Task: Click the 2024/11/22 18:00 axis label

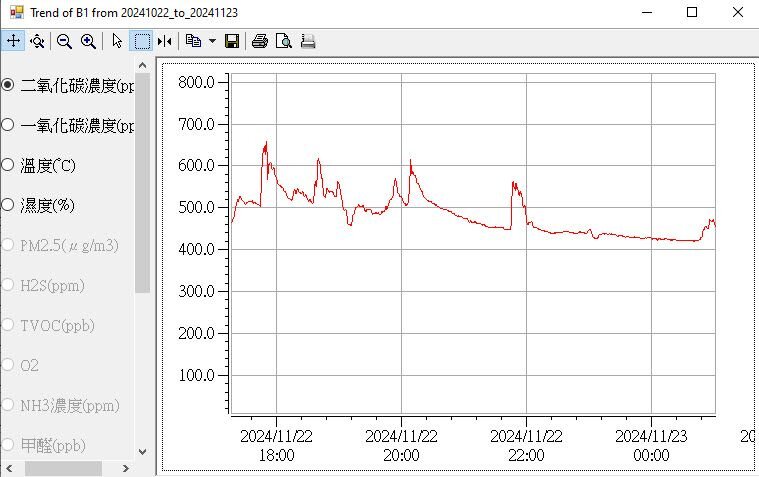Action: coord(276,446)
